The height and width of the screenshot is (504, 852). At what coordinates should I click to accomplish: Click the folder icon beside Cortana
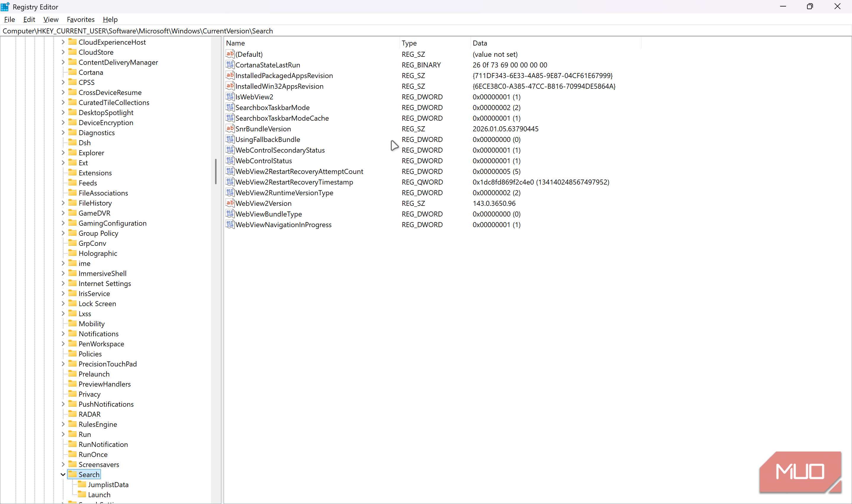72,72
